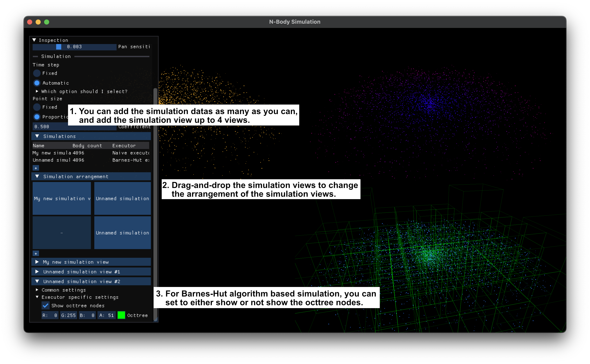
Task: Click 'My new simulation view' arrangement tile
Action: [x=62, y=198]
